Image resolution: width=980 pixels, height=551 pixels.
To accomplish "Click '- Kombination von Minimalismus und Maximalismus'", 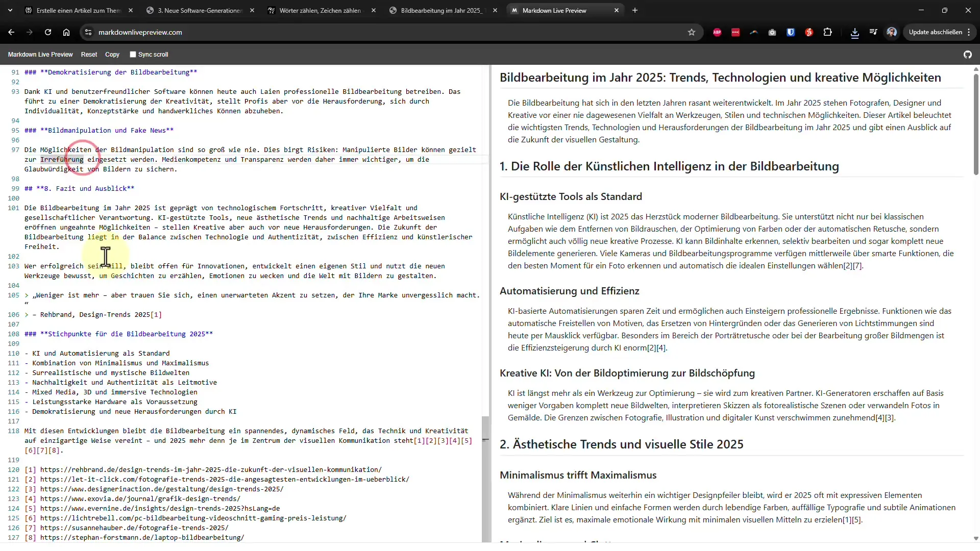I will pos(116,363).
